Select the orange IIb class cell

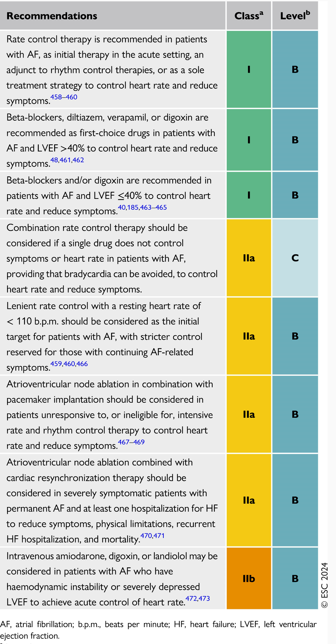[x=249, y=578]
